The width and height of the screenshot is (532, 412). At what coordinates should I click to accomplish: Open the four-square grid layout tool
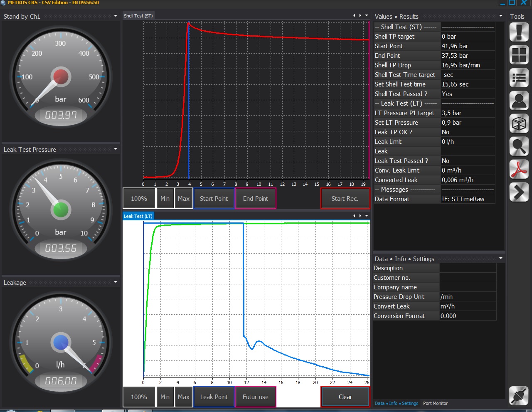(x=519, y=55)
